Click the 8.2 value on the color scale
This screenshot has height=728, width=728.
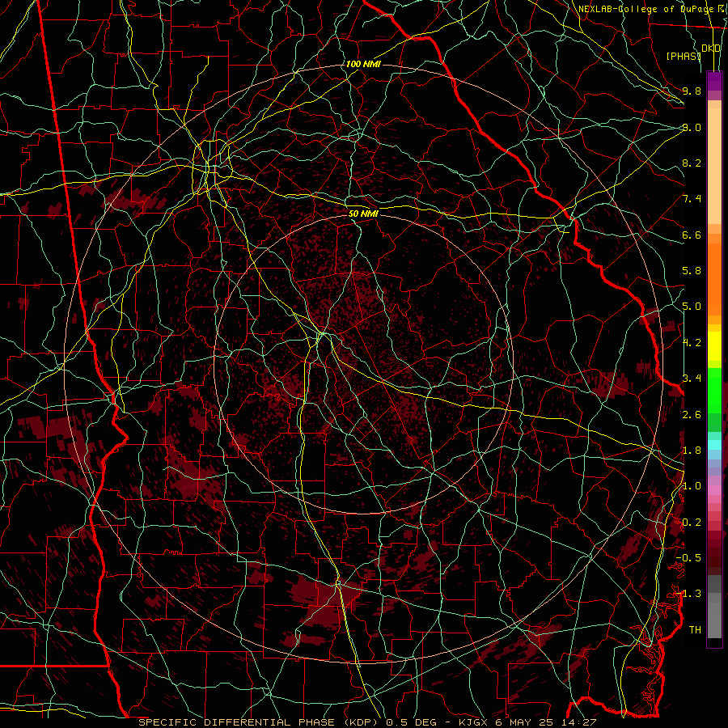[x=692, y=163]
